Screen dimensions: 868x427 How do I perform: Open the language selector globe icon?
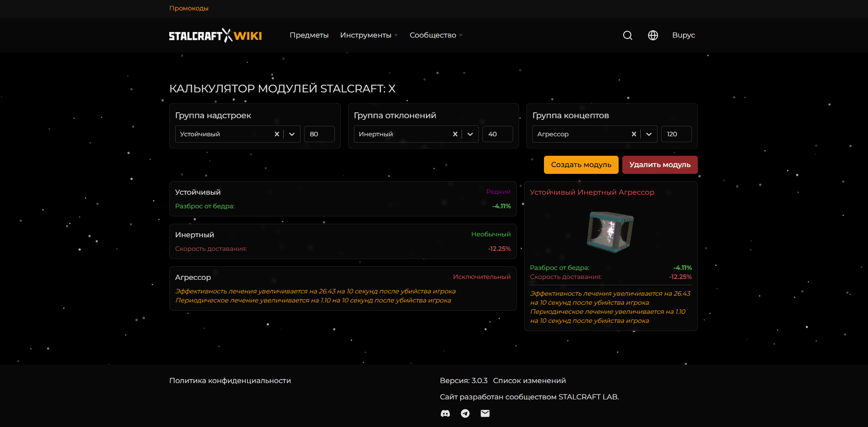pyautogui.click(x=653, y=35)
